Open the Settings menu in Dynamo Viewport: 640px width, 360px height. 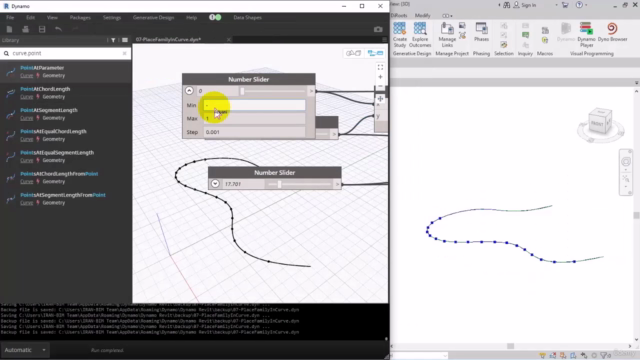click(x=112, y=18)
